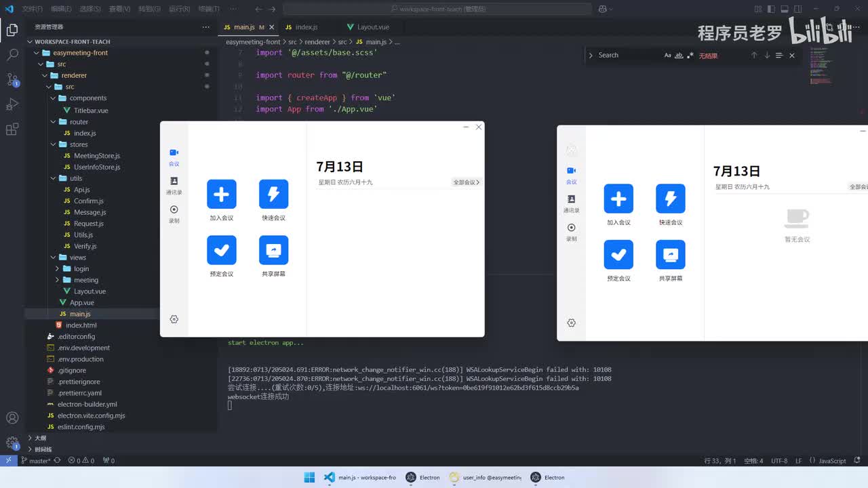Image resolution: width=868 pixels, height=488 pixels.
Task: Toggle Match Case in the find widget
Action: coord(668,56)
